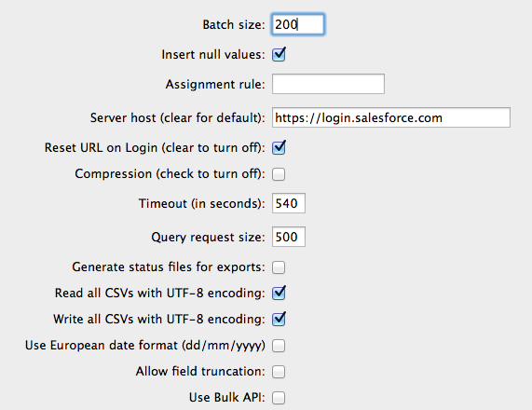532x410 pixels.
Task: Uncheck Read all CSVs with UTF-8 encoding
Action: point(279,293)
